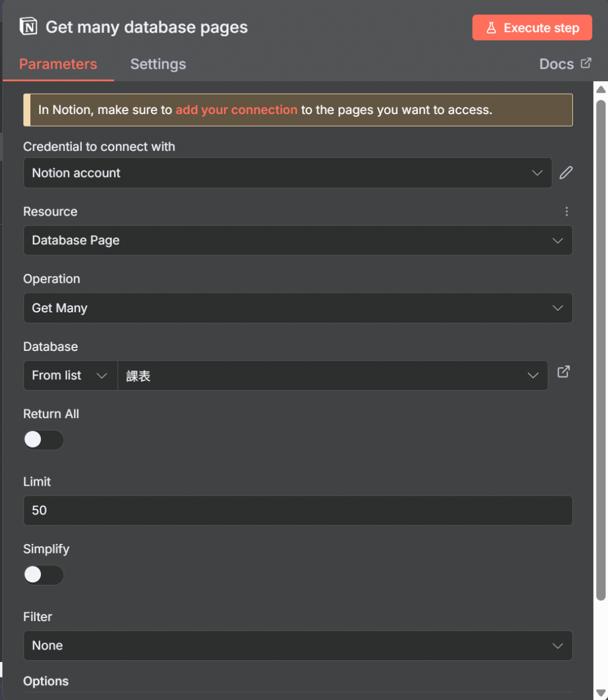This screenshot has height=700, width=608.
Task: Open database in Notion via external icon
Action: [x=564, y=372]
